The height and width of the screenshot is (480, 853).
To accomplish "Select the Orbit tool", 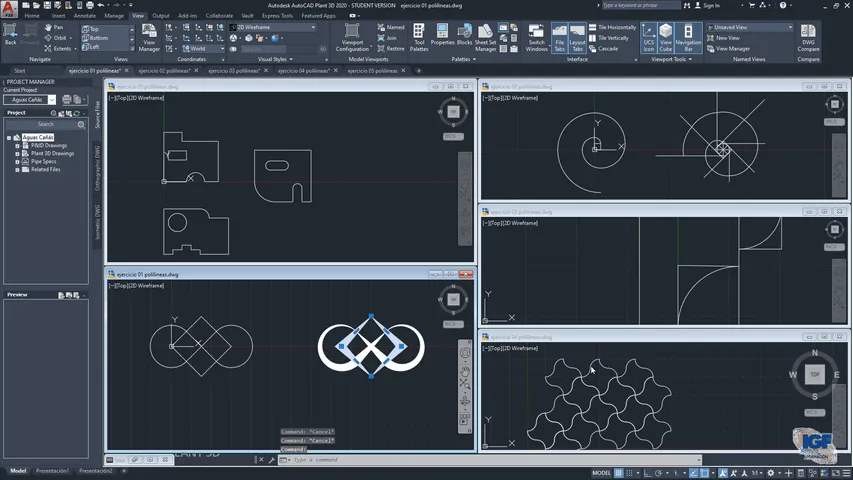I will pos(56,38).
